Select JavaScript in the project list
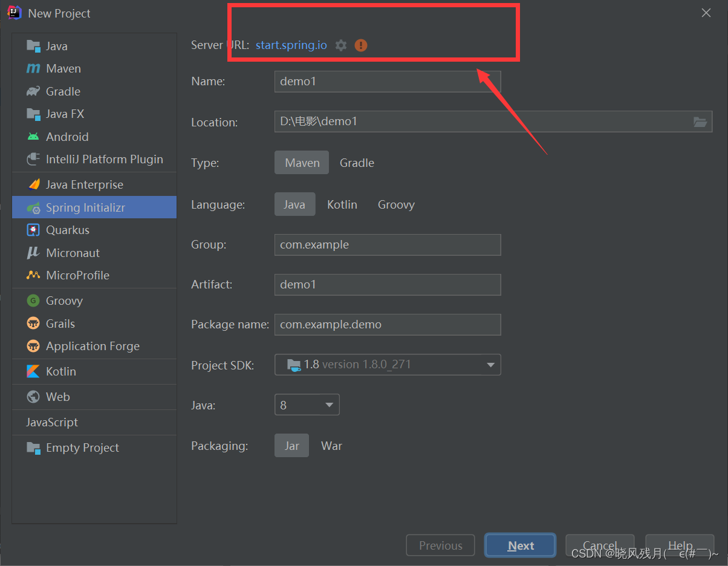This screenshot has height=566, width=728. tap(94, 422)
